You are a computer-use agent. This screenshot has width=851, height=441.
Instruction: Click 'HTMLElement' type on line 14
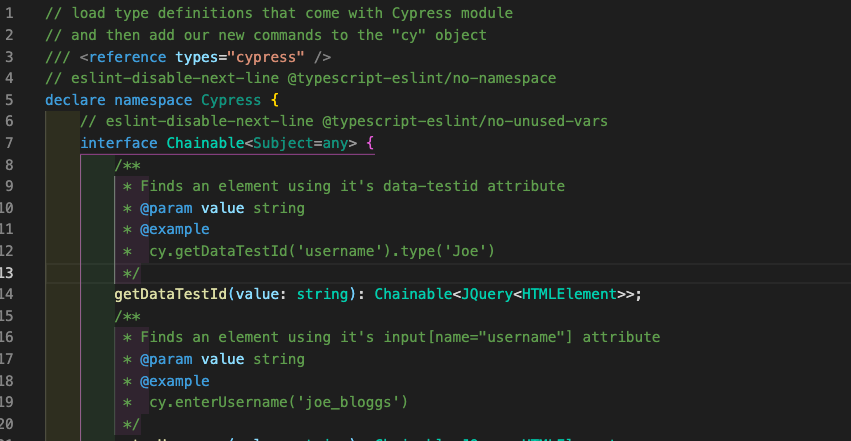click(569, 294)
